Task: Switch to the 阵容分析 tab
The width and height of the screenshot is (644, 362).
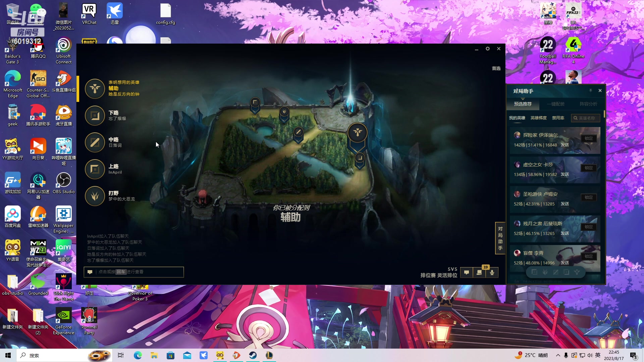Action: 589,104
